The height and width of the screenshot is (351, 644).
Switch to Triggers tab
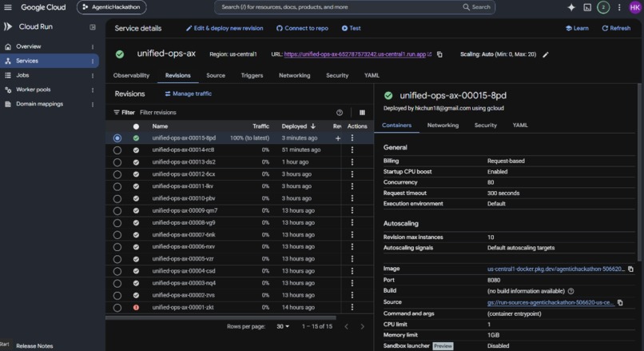252,76
